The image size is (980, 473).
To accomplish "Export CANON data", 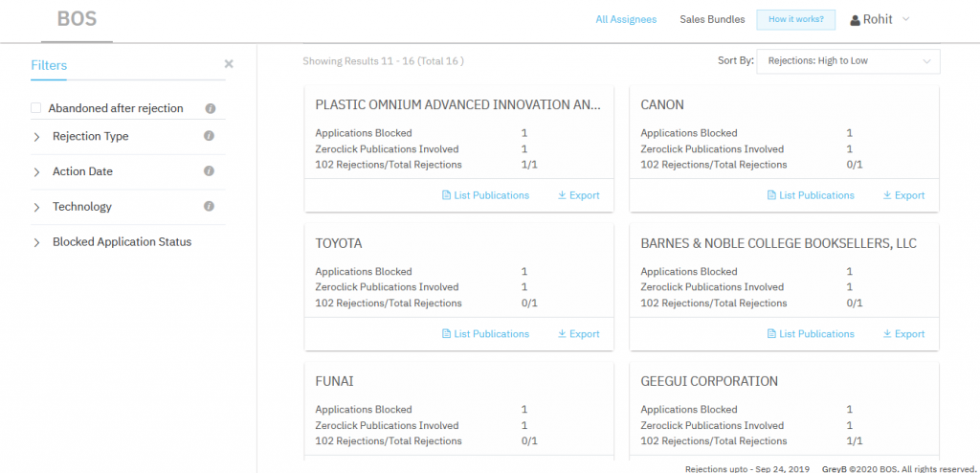I will pyautogui.click(x=903, y=195).
